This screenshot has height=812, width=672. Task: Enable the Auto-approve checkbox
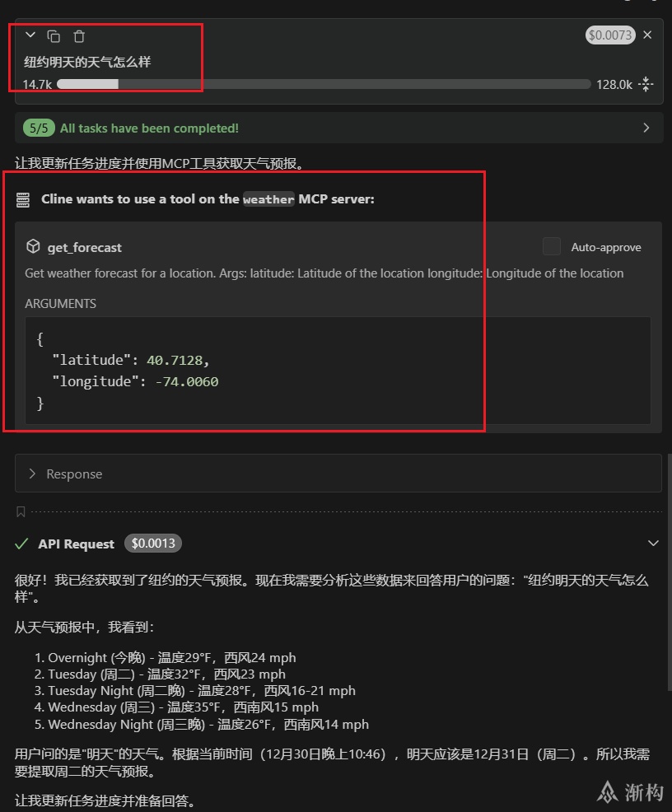click(x=552, y=246)
